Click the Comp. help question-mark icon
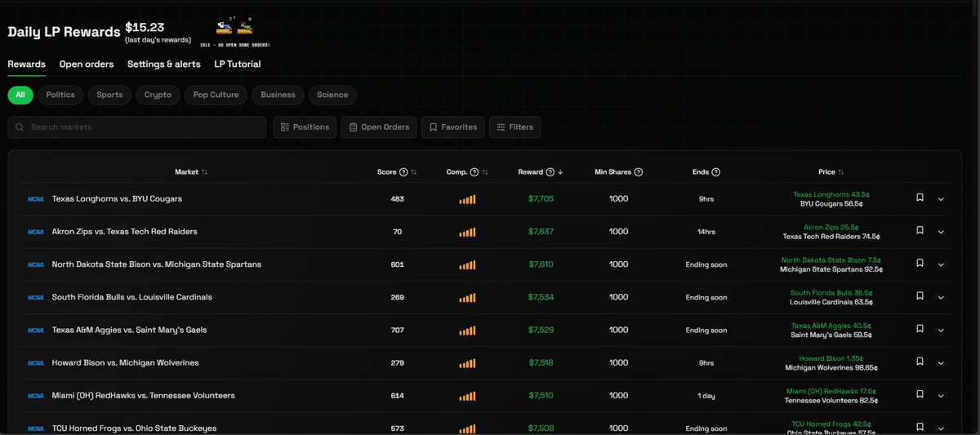Viewport: 980px width, 435px height. (474, 172)
